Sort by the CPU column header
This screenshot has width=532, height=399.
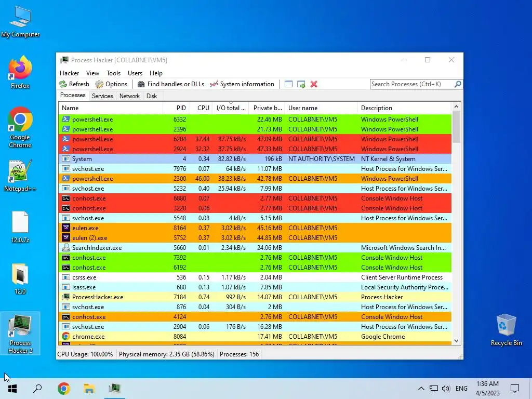(x=201, y=108)
